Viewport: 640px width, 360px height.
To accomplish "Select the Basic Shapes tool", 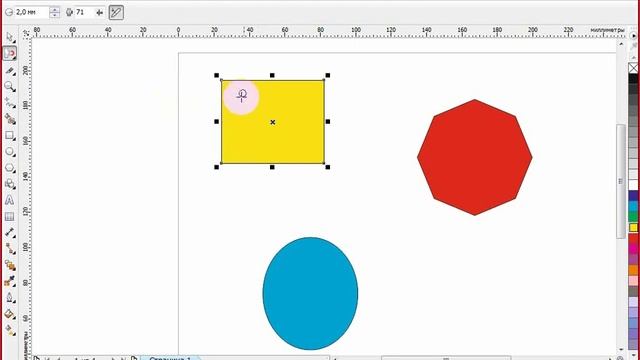I will point(10,184).
